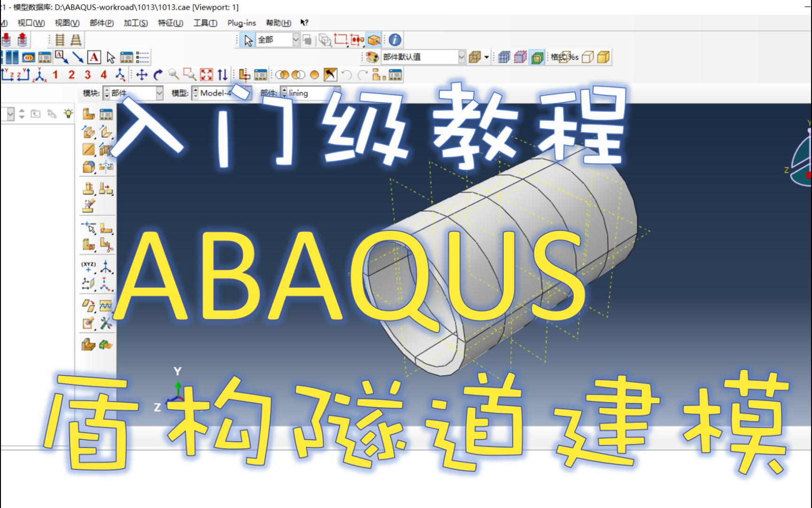Open the Plug-ins menu
Viewport: 812px width, 508px height.
[242, 23]
